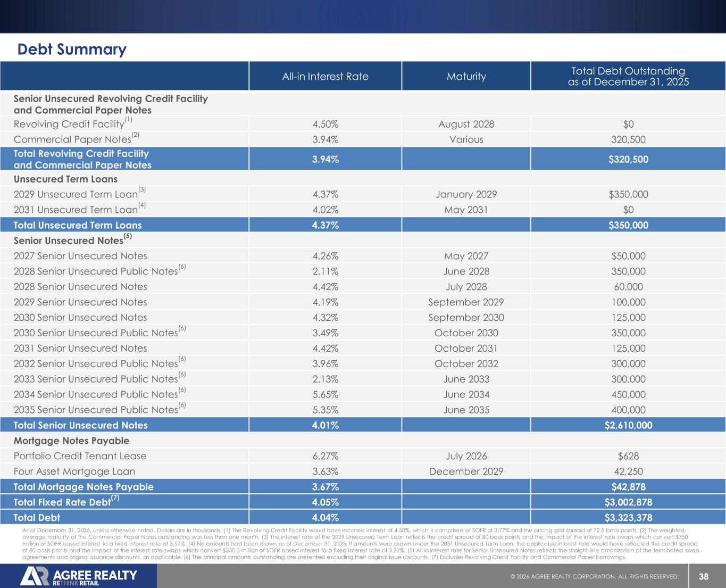Select the 5.65% interest rate cell
726x588 pixels.
325,395
